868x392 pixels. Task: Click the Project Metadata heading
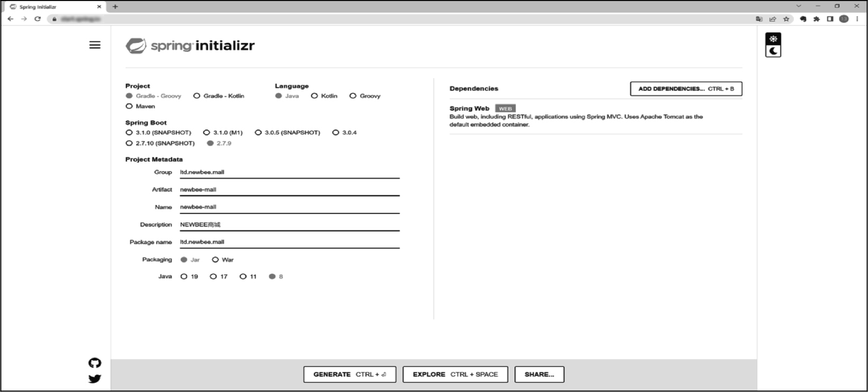pos(154,159)
